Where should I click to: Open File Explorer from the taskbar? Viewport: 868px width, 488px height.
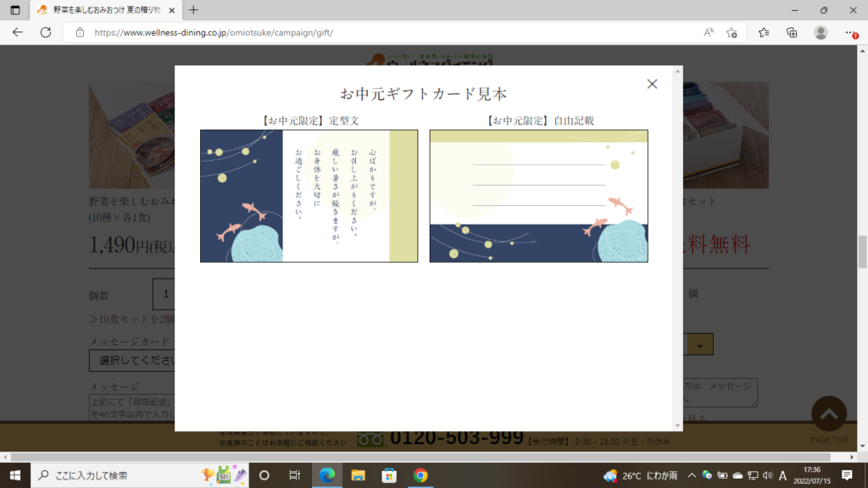coord(359,475)
